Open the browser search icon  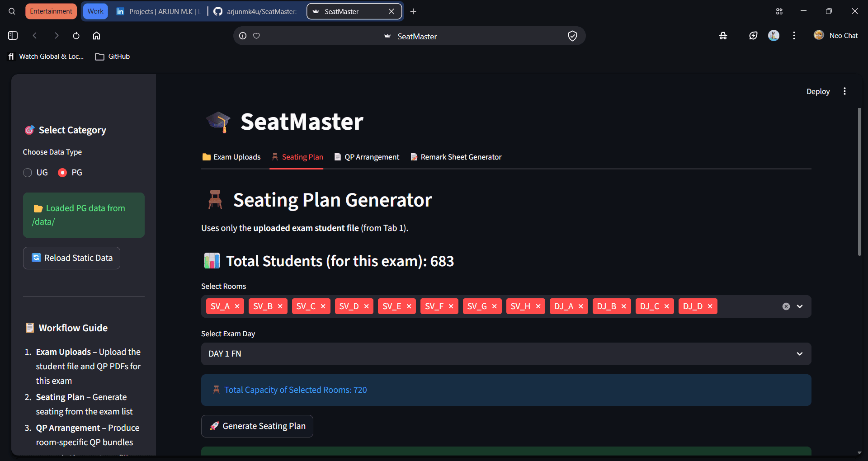[12, 11]
